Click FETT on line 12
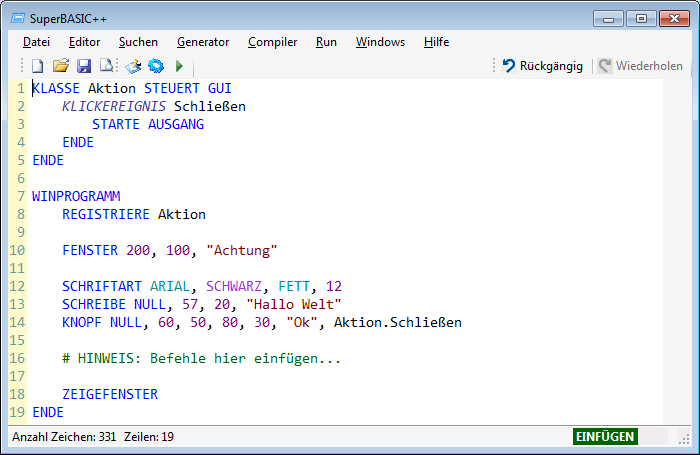Screen dimensions: 700x455 294,286
